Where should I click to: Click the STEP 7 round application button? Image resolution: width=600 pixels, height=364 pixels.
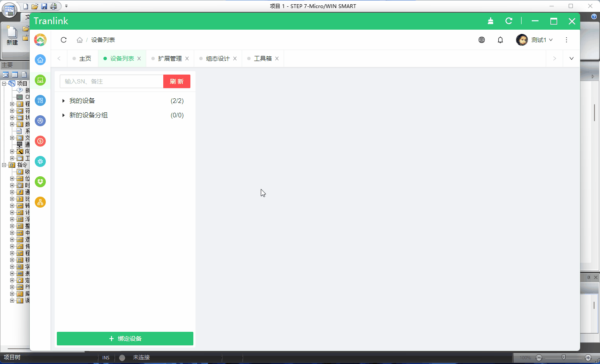pyautogui.click(x=9, y=11)
